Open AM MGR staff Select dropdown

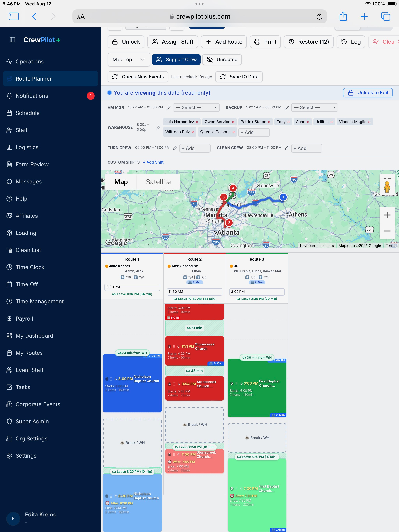click(196, 107)
